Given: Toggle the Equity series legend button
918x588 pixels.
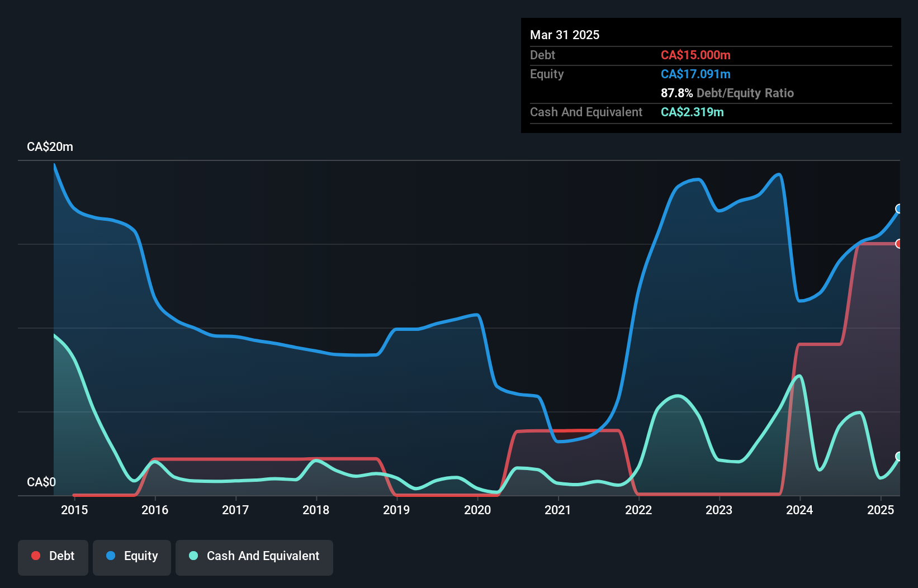Looking at the screenshot, I should (132, 557).
